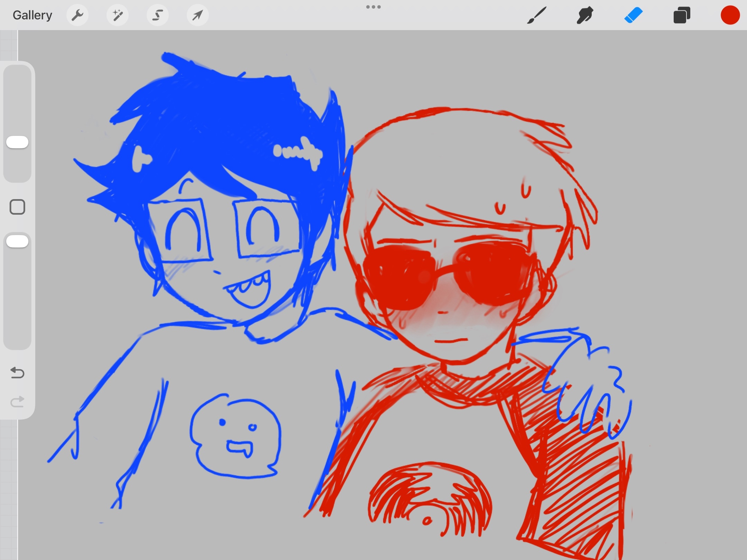Image resolution: width=747 pixels, height=560 pixels.
Task: Open the Layers panel
Action: click(682, 15)
